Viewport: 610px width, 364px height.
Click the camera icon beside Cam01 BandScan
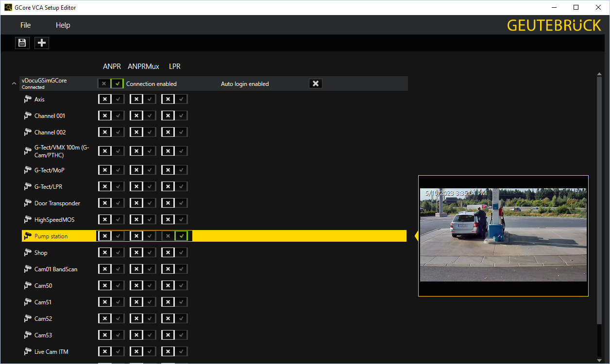click(x=28, y=269)
